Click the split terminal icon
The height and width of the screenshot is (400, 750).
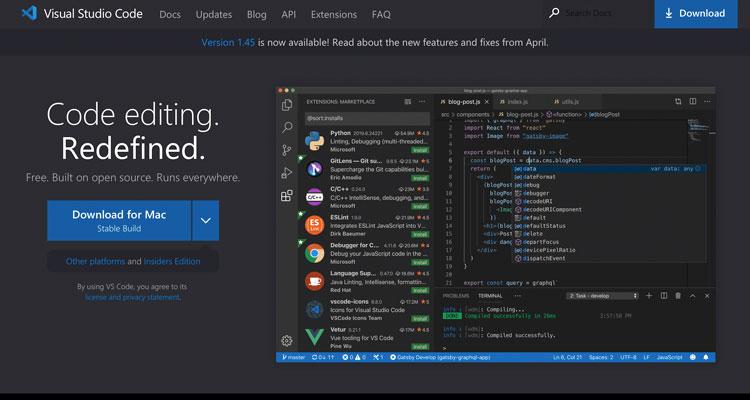664,296
